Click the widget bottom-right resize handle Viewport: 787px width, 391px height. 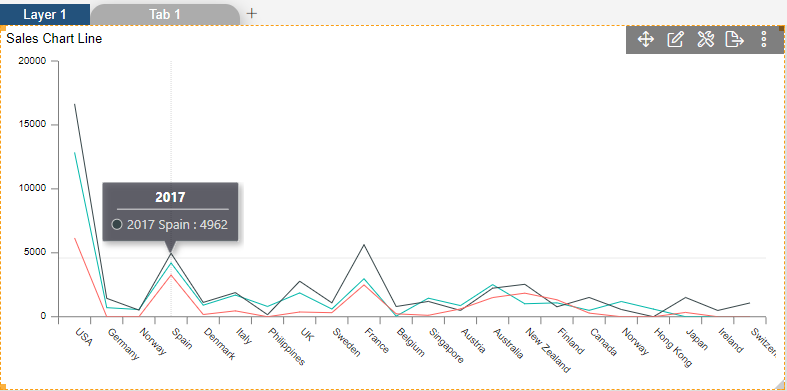coord(781,385)
